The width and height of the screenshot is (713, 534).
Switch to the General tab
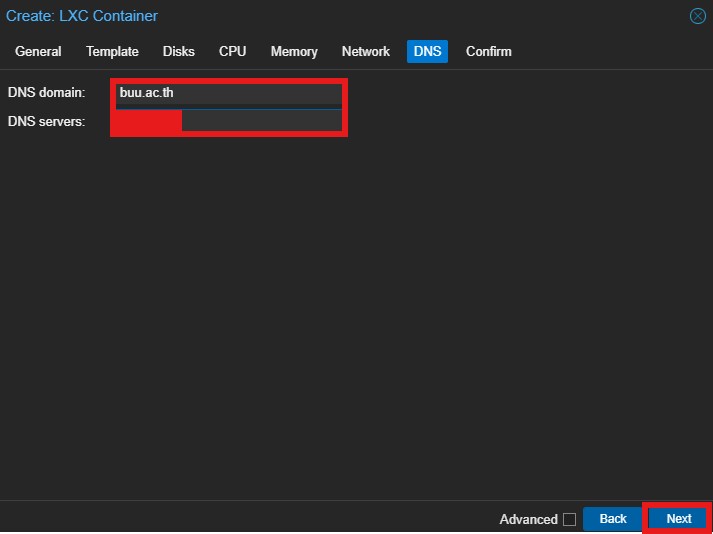coord(38,51)
